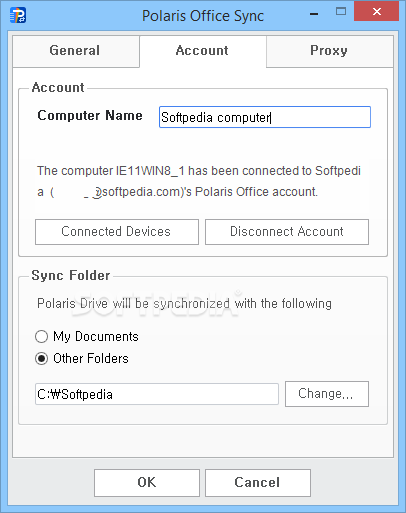This screenshot has width=406, height=513.
Task: Minimize the Polaris Office Sync window
Action: [x=314, y=14]
